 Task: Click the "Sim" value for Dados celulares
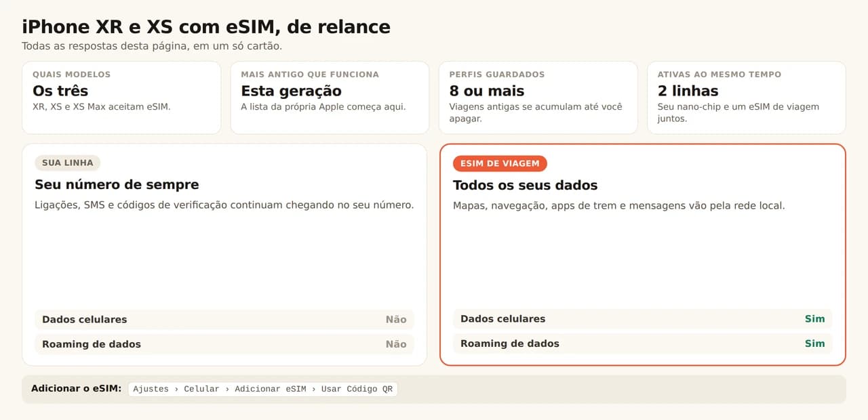(x=815, y=318)
